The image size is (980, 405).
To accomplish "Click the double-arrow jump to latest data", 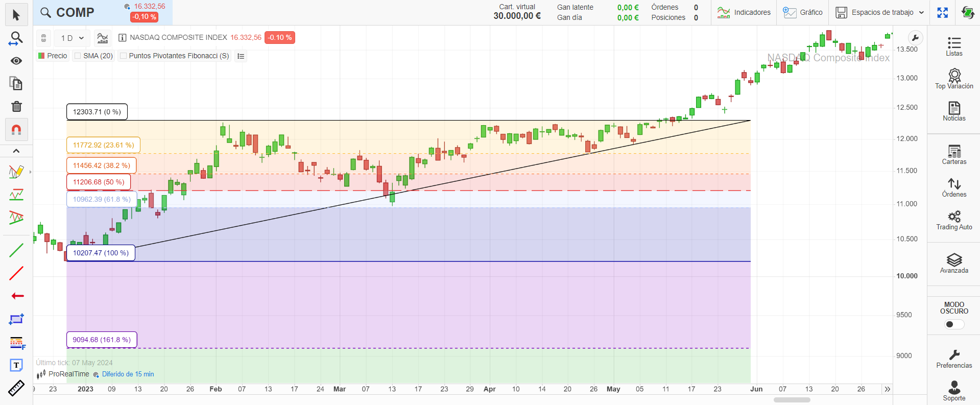I will click(x=888, y=389).
